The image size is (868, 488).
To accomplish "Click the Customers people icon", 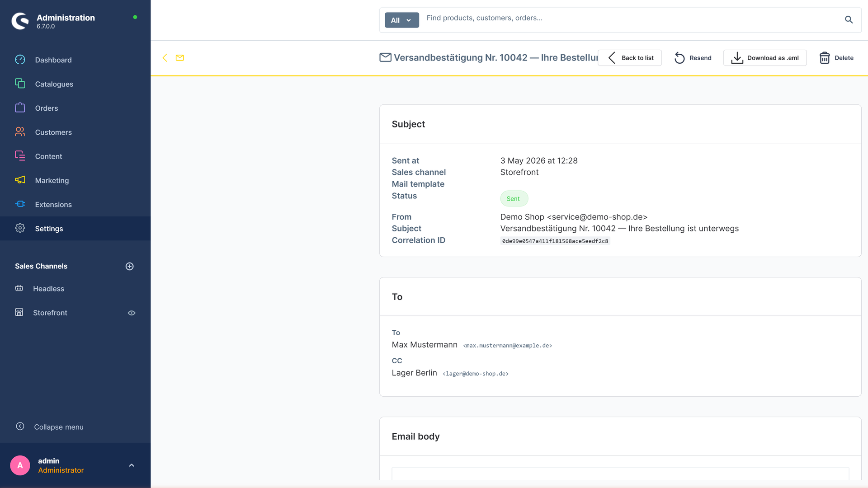I will 20,131.
